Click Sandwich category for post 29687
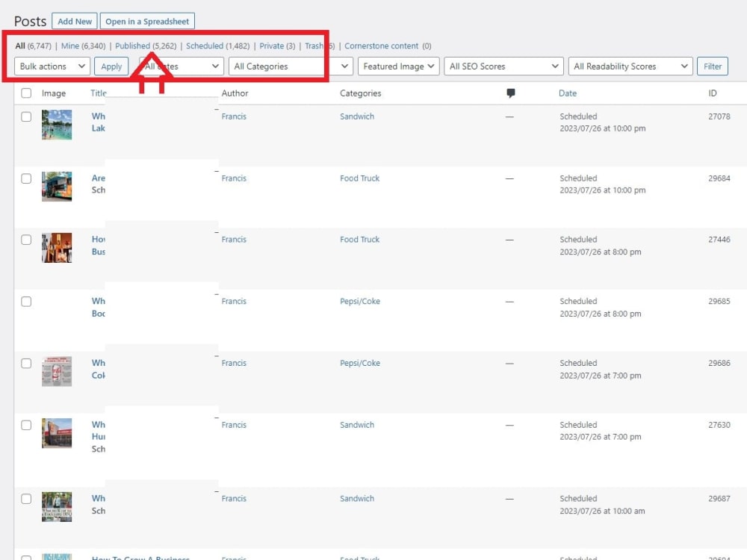The height and width of the screenshot is (560, 747). coord(357,498)
